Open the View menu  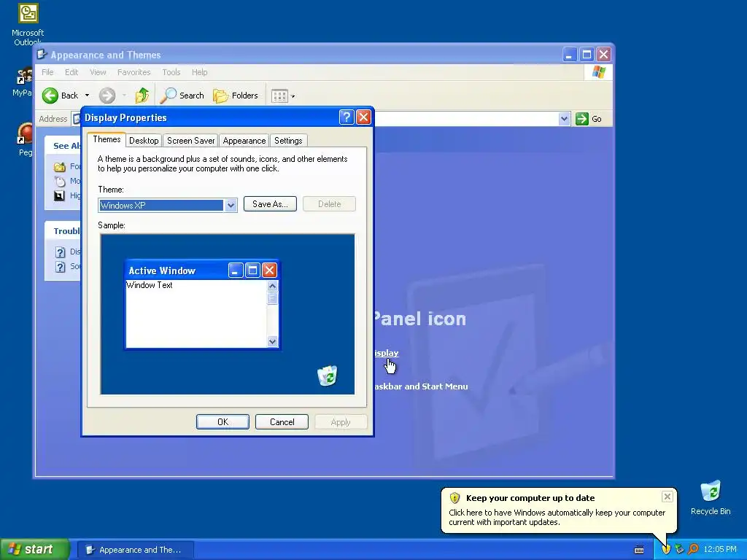click(x=98, y=72)
